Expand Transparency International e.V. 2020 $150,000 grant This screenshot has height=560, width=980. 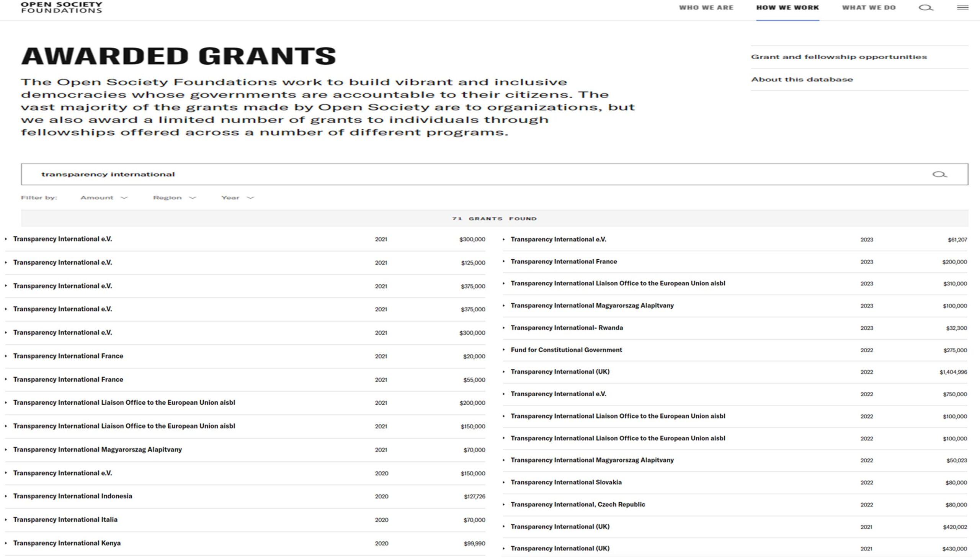(x=245, y=473)
